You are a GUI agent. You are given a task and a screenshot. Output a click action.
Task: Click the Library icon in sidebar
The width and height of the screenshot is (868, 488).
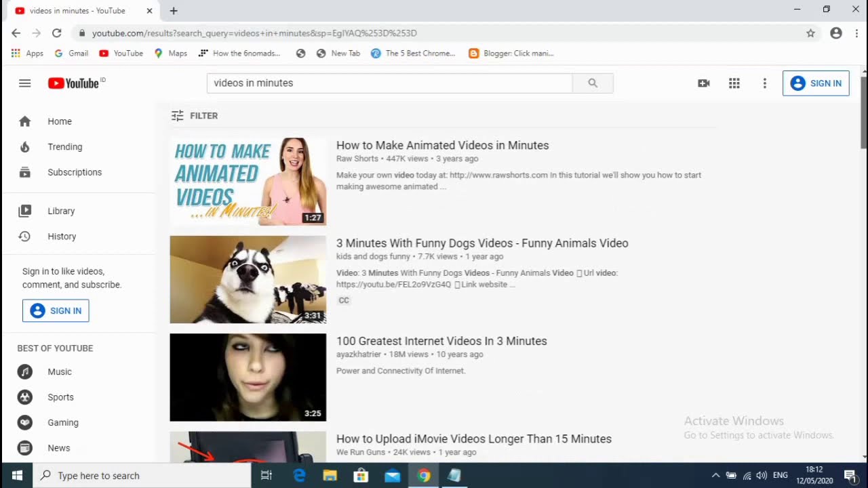25,211
